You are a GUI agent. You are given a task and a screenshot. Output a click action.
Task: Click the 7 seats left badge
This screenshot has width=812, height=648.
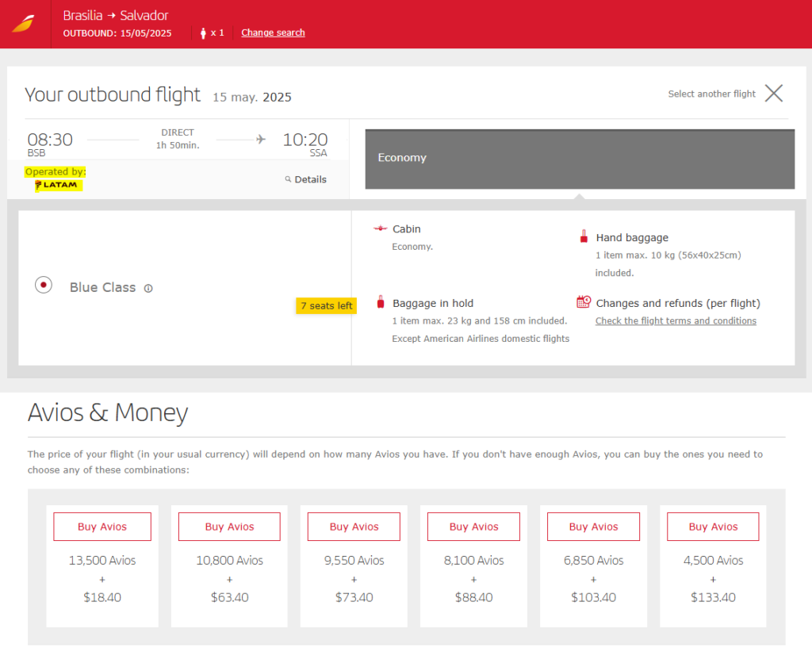[326, 306]
